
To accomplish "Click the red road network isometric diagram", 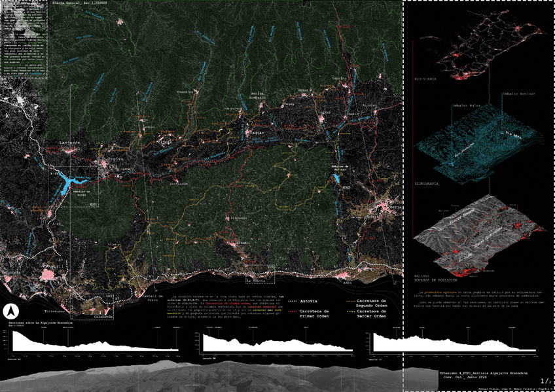I will point(483,45).
